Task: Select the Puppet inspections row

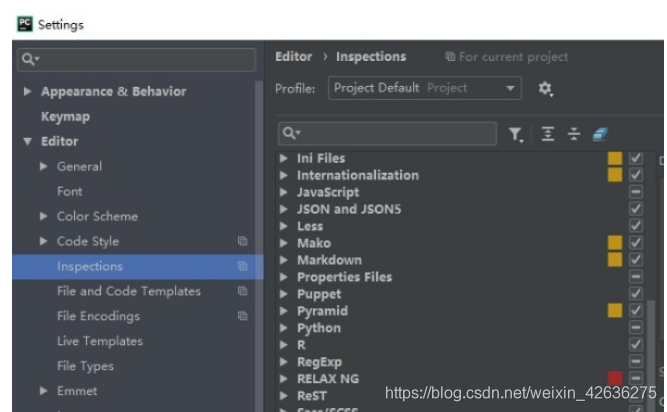Action: 462,294
